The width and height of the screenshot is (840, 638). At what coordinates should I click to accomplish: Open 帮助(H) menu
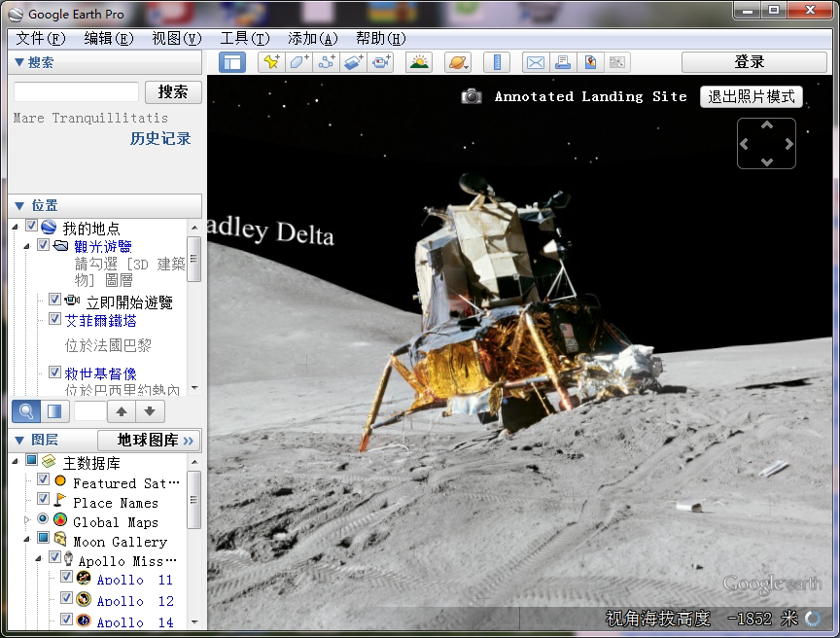(381, 38)
